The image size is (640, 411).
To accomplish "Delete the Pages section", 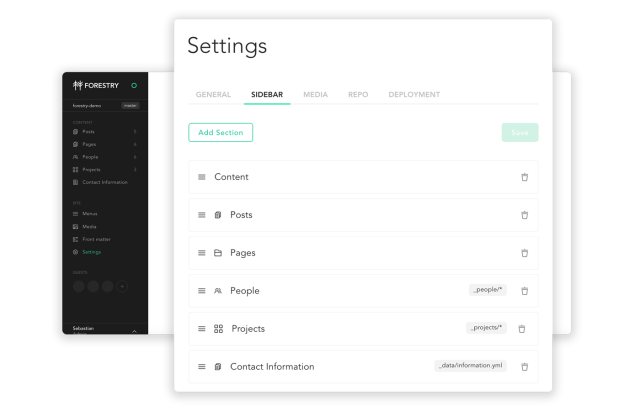I will tap(524, 253).
